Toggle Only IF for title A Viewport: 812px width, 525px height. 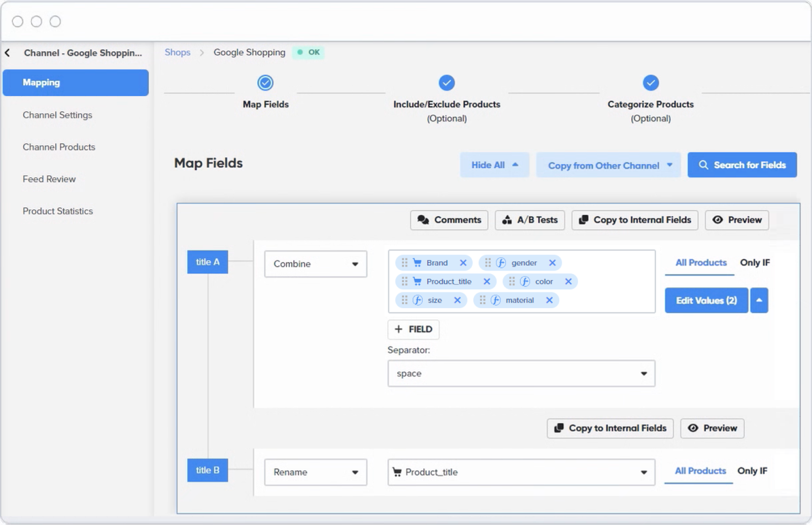pos(754,262)
